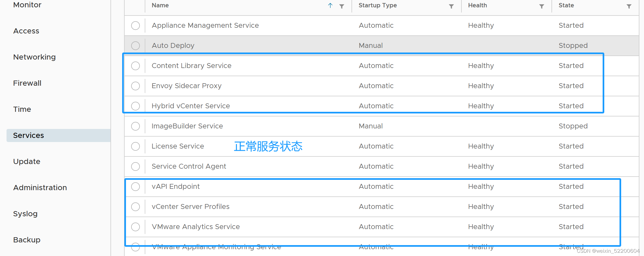The image size is (644, 256).
Task: Open the Firewall page
Action: click(x=27, y=83)
